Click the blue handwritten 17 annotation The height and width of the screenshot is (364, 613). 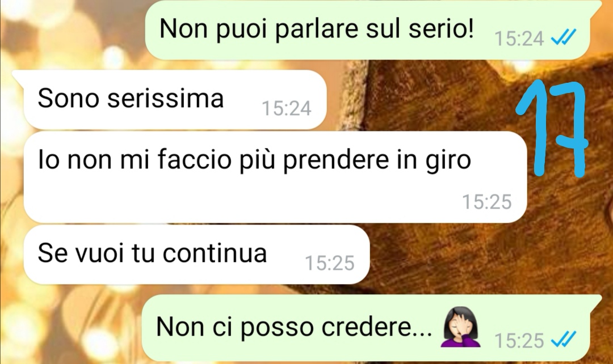tap(551, 128)
